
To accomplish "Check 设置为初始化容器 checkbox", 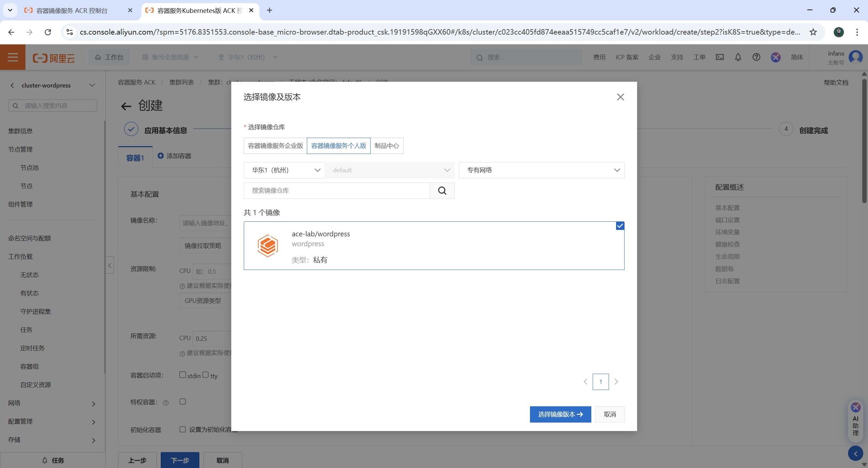I will 183,429.
